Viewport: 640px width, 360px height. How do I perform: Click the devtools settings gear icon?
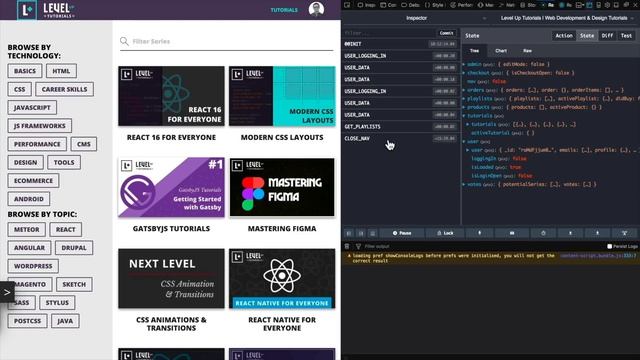coord(607,5)
